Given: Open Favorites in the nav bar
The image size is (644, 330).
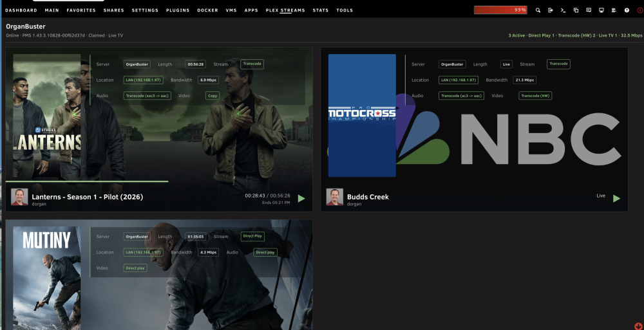Looking at the screenshot, I should (x=81, y=10).
